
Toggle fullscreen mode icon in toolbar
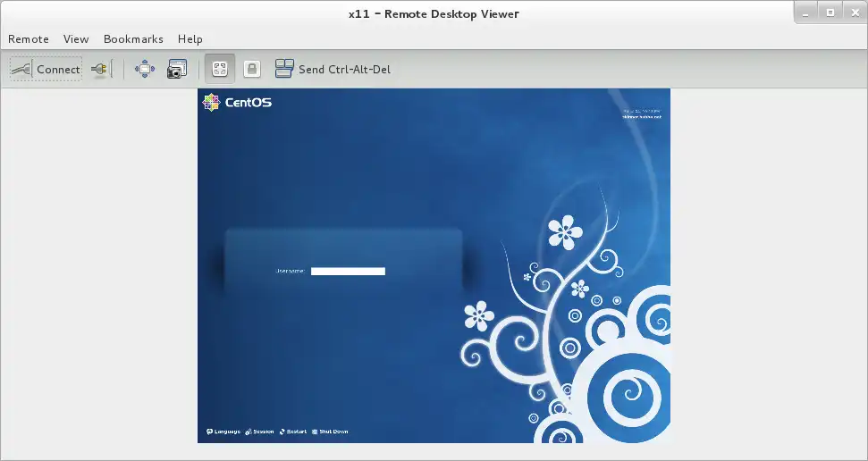pos(145,69)
